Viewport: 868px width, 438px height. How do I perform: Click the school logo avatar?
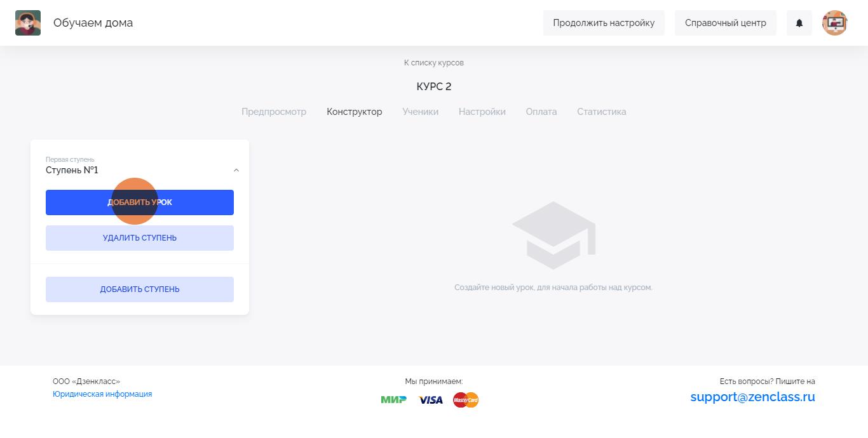pos(28,23)
